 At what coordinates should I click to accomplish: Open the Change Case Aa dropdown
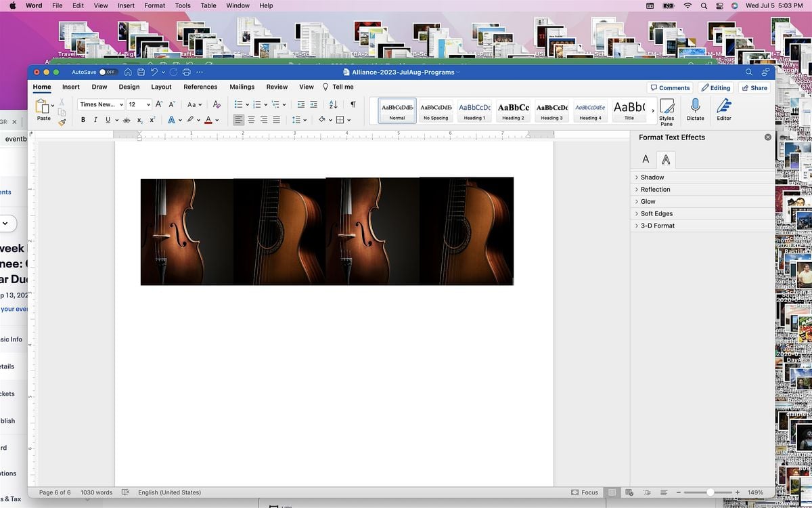(x=194, y=104)
